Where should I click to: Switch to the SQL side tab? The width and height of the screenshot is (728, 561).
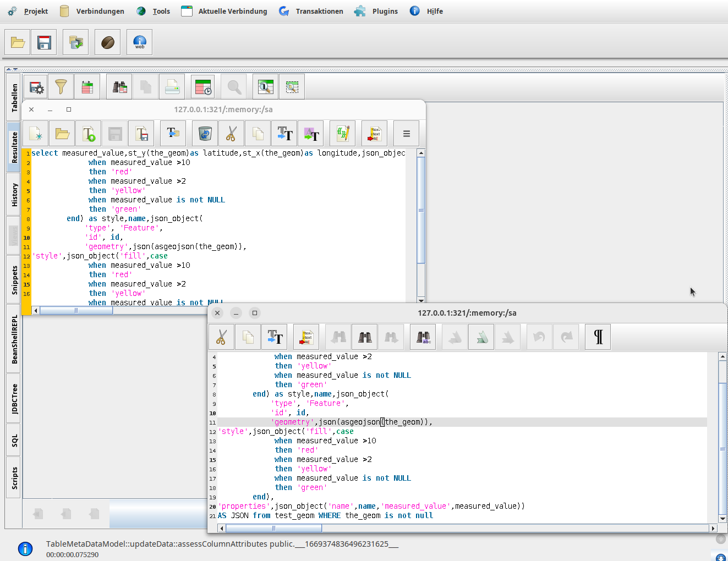pyautogui.click(x=14, y=440)
